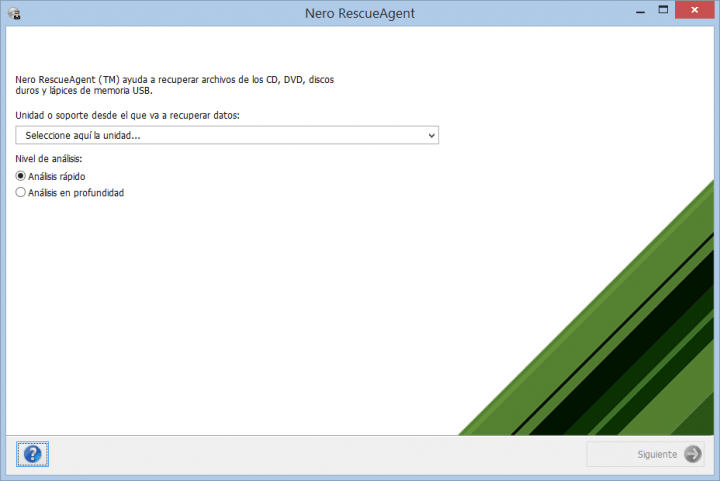Screen dimensions: 720x481
Task: Click the 'Nero RescueAgent' window title text
Action: tap(360, 13)
